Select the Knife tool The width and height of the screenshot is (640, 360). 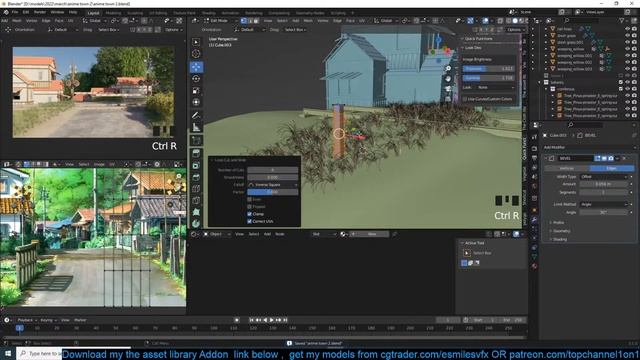coord(196,200)
